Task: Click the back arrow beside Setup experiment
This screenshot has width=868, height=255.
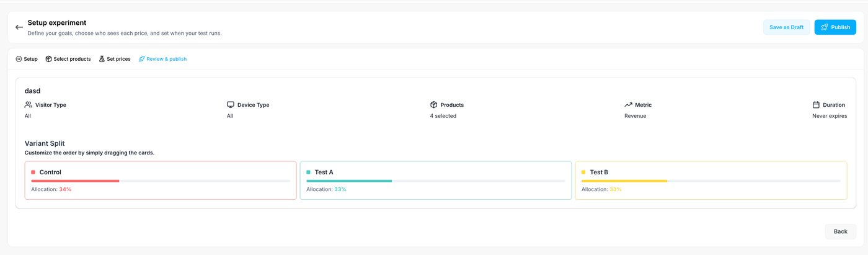Action: [19, 27]
